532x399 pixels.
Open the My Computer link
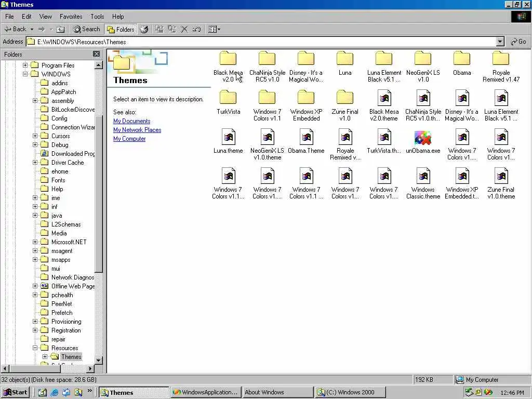129,139
